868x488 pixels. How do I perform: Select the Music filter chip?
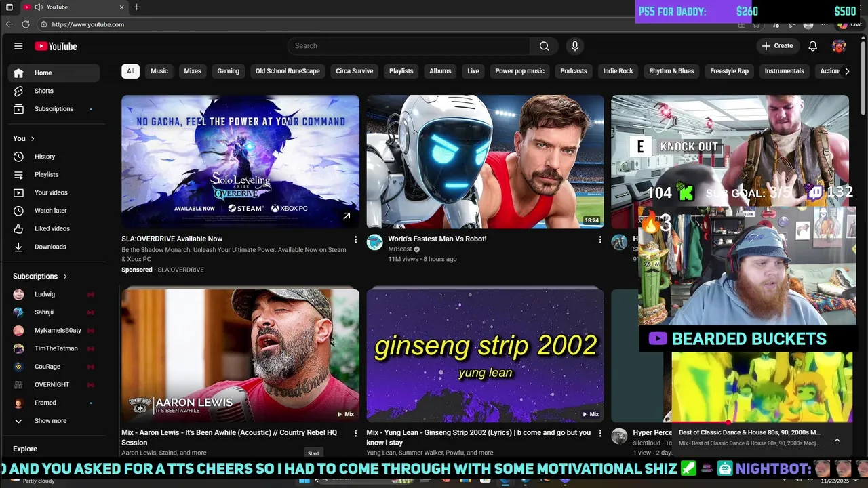(159, 71)
